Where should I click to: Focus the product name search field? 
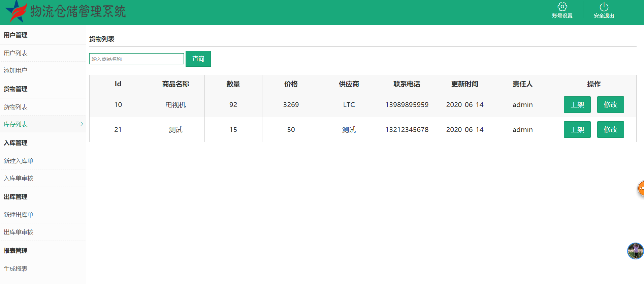136,59
